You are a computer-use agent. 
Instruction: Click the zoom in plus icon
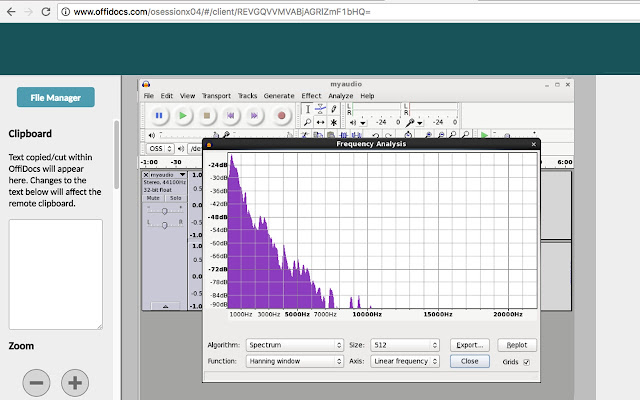coord(75,382)
